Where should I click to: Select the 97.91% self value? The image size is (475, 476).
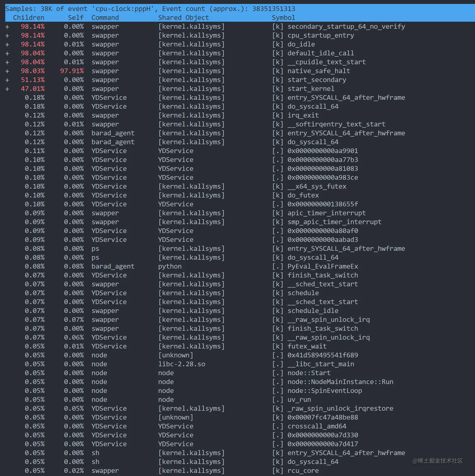click(x=72, y=71)
